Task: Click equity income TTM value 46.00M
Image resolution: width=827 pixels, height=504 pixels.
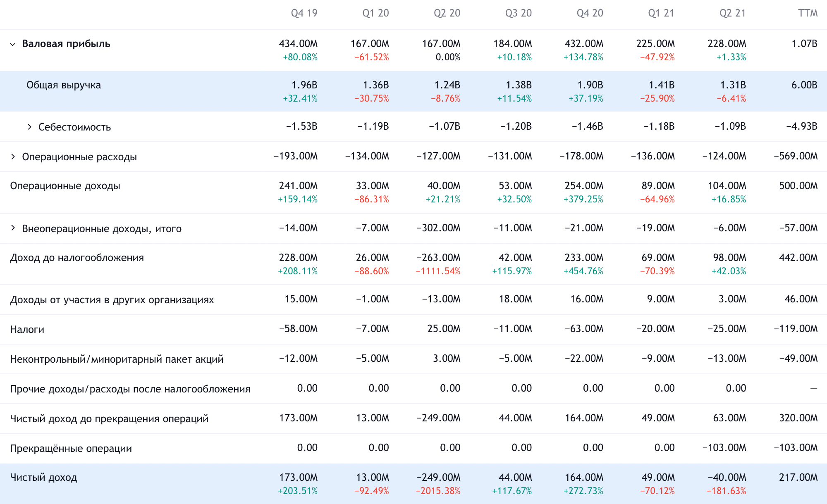Action: (x=801, y=299)
